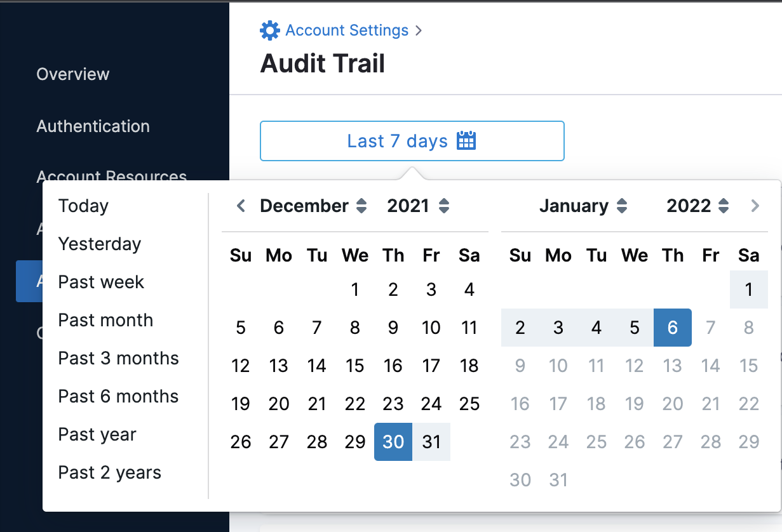Viewport: 782px width, 532px height.
Task: Open Overview in the sidebar
Action: coord(73,74)
